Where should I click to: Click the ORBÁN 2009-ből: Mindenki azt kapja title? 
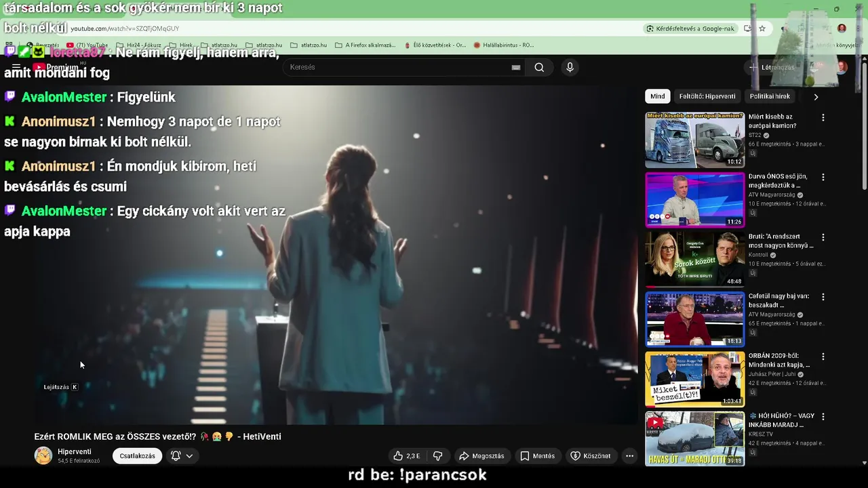point(779,360)
